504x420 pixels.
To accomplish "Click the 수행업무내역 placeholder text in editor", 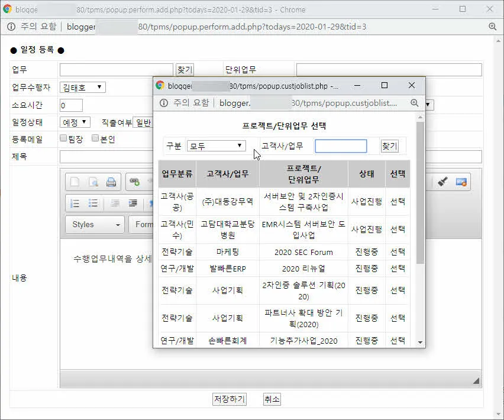I will pyautogui.click(x=112, y=259).
